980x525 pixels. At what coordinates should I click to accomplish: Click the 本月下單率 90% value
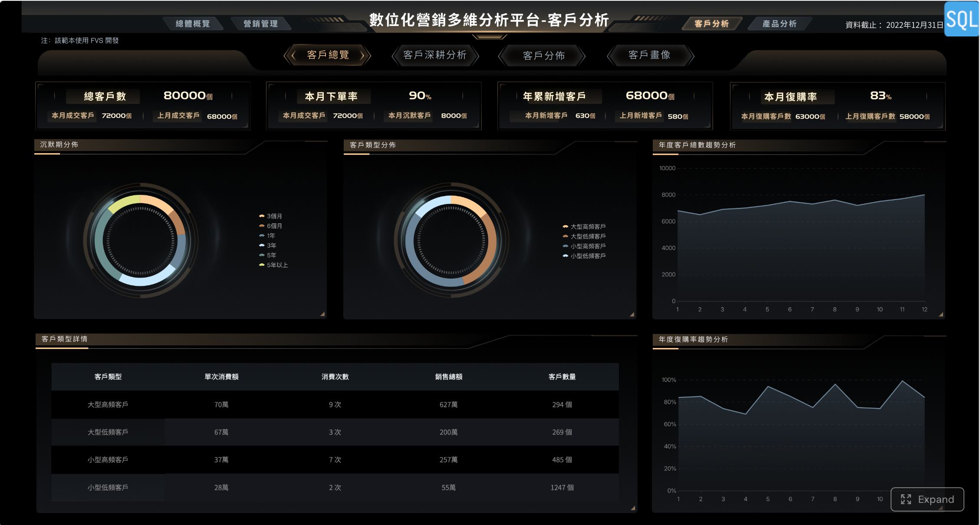pyautogui.click(x=420, y=95)
